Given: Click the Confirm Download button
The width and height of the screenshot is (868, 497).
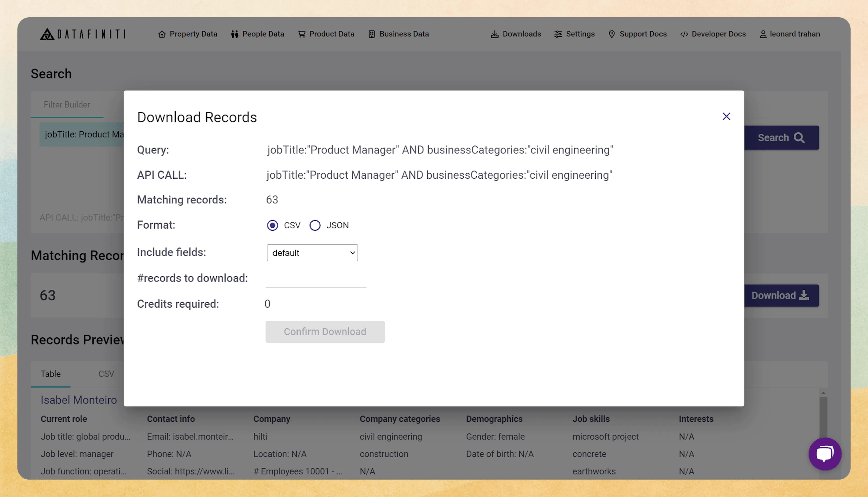Looking at the screenshot, I should (x=324, y=331).
